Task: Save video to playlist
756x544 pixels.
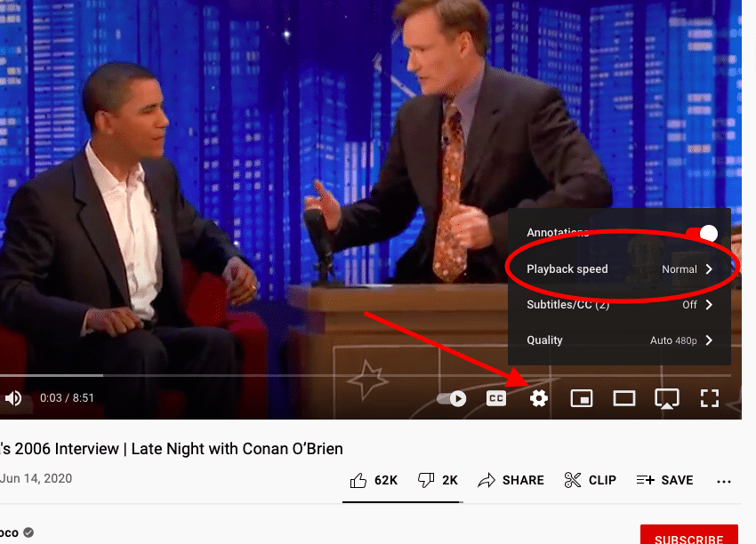Action: click(665, 480)
